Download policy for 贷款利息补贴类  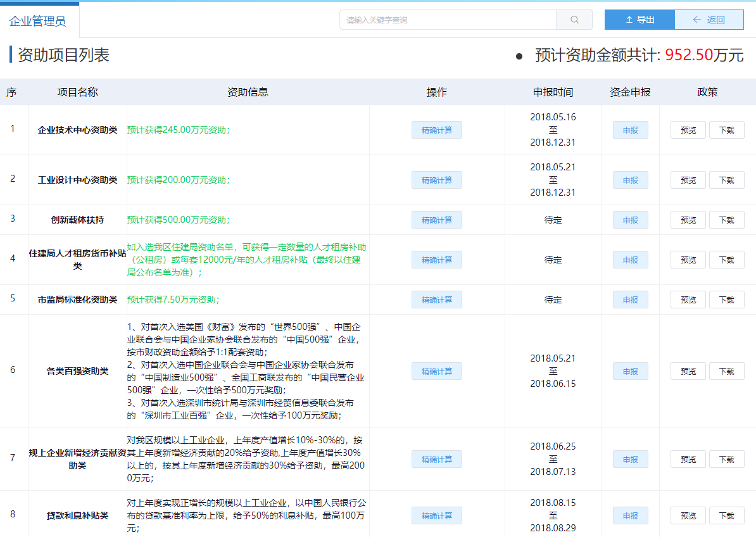point(726,515)
